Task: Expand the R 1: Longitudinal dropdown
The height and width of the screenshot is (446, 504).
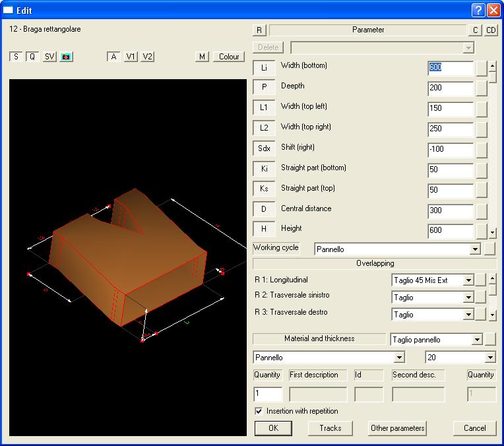Action: (468, 280)
